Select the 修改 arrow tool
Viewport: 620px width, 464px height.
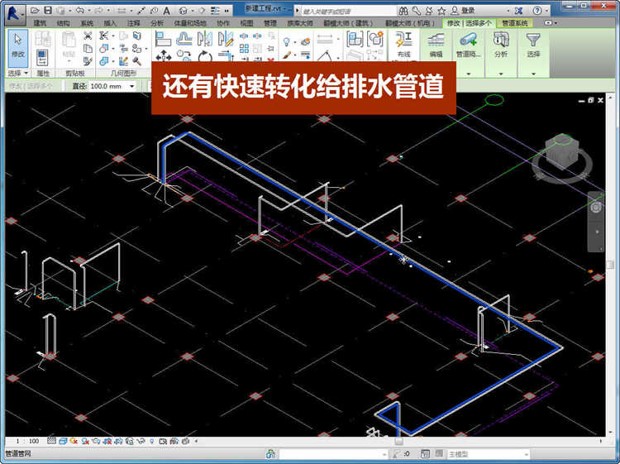[17, 44]
